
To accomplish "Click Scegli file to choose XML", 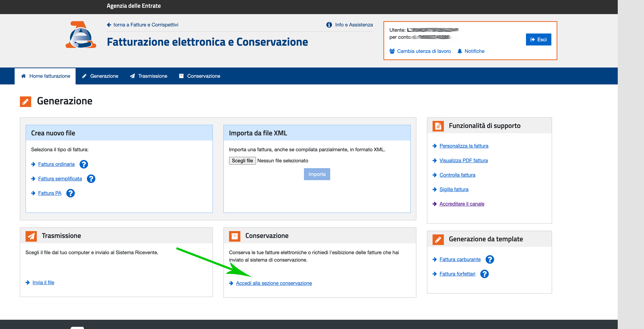I will [242, 161].
